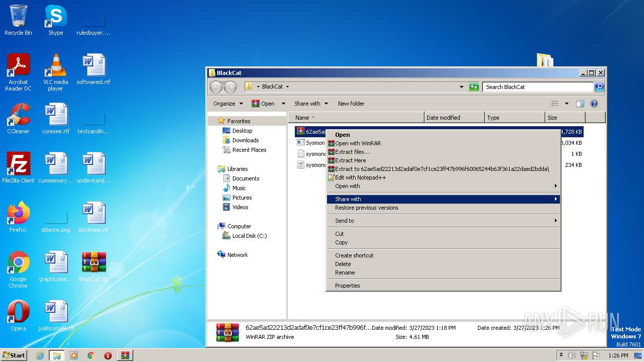Select Extract Here menu entry
The height and width of the screenshot is (362, 644).
[443, 160]
